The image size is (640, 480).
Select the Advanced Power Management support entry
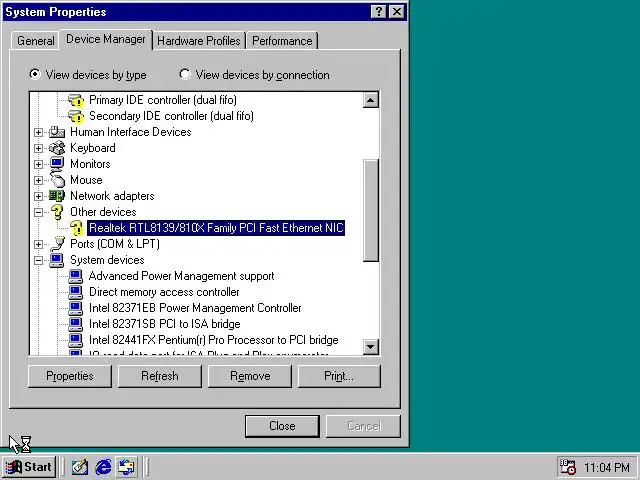(x=182, y=276)
